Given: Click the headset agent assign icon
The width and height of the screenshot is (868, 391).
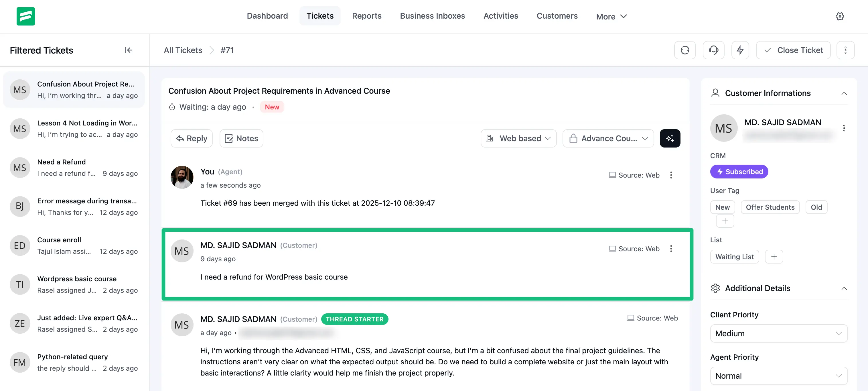Looking at the screenshot, I should click(x=713, y=50).
